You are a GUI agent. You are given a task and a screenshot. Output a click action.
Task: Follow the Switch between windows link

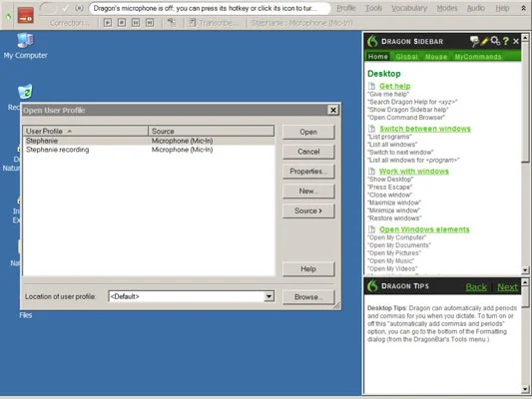pos(425,129)
